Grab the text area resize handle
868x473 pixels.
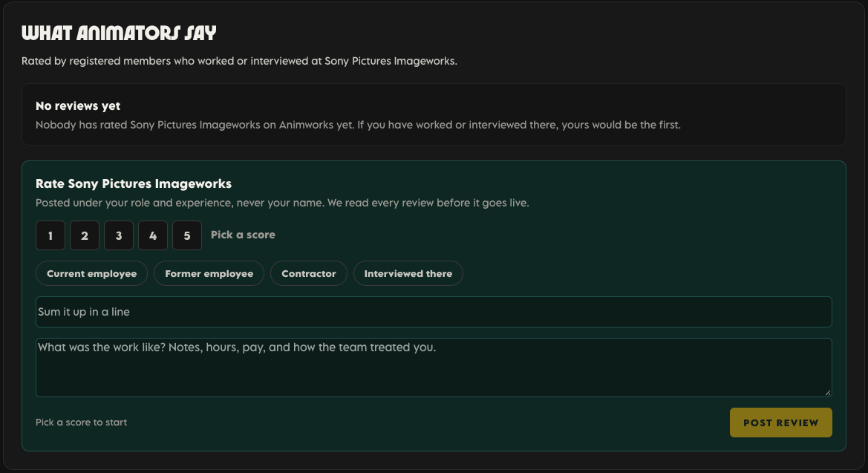(x=828, y=392)
